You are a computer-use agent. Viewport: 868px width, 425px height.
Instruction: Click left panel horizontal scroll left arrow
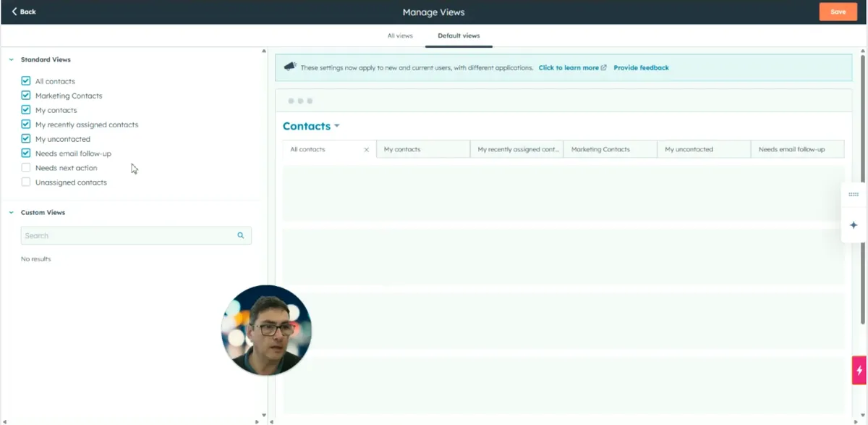(4, 421)
